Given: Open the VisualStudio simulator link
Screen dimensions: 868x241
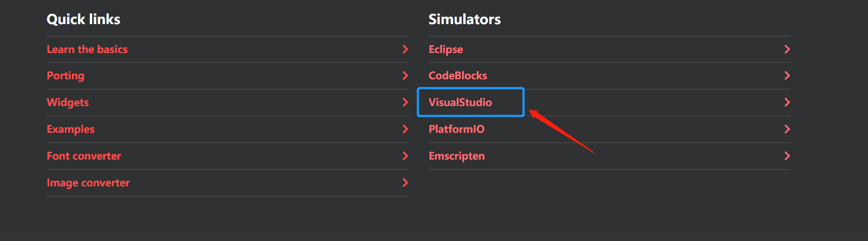Looking at the screenshot, I should [x=460, y=102].
